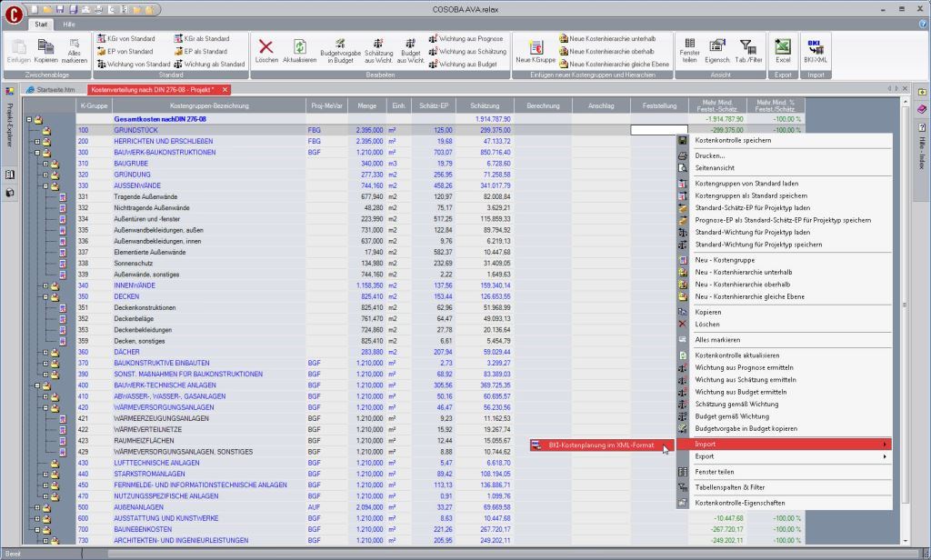Switch to the Startseite.htm document tab
The image size is (931, 560).
click(55, 90)
